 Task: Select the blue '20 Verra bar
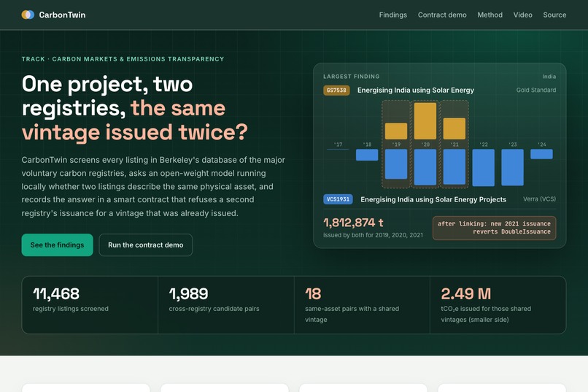pyautogui.click(x=425, y=167)
